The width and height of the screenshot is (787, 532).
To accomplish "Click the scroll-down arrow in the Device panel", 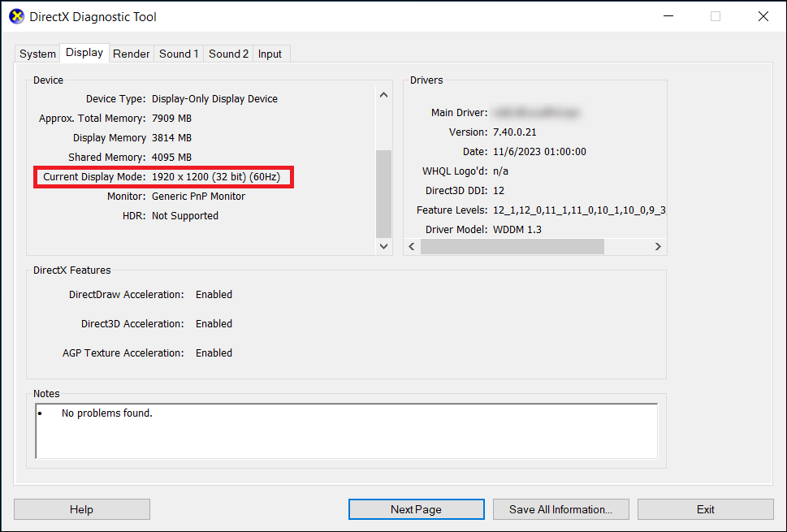I will [x=383, y=245].
